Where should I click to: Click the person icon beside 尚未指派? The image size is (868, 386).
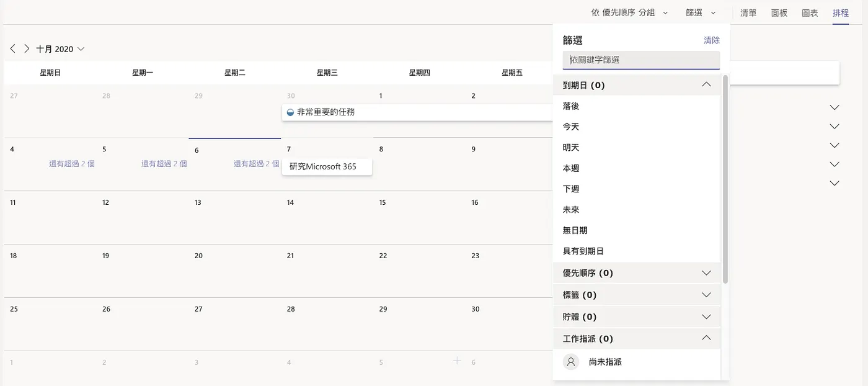pos(571,361)
